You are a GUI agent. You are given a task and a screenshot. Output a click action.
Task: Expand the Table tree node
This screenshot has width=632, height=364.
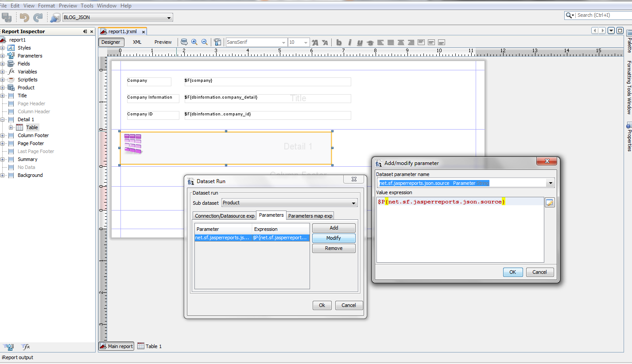(x=11, y=127)
